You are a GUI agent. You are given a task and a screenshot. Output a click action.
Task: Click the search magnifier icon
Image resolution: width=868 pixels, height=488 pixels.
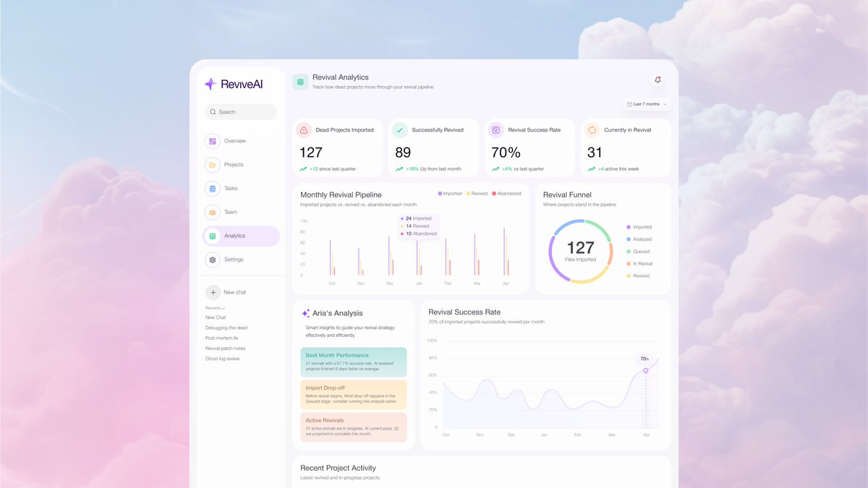213,112
